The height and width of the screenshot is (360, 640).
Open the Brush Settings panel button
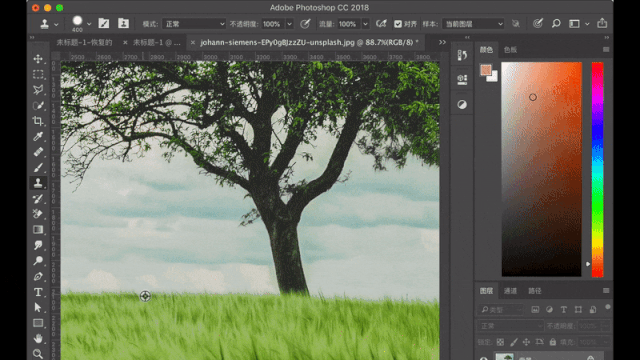pyautogui.click(x=104, y=24)
